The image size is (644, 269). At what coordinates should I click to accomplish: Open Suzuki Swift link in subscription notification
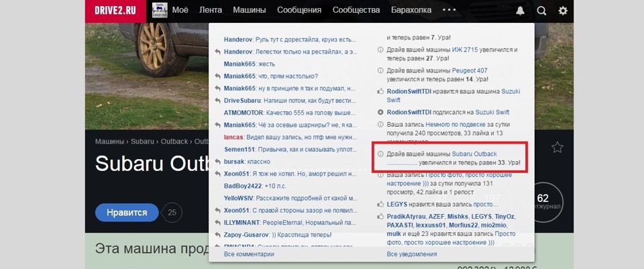click(492, 112)
